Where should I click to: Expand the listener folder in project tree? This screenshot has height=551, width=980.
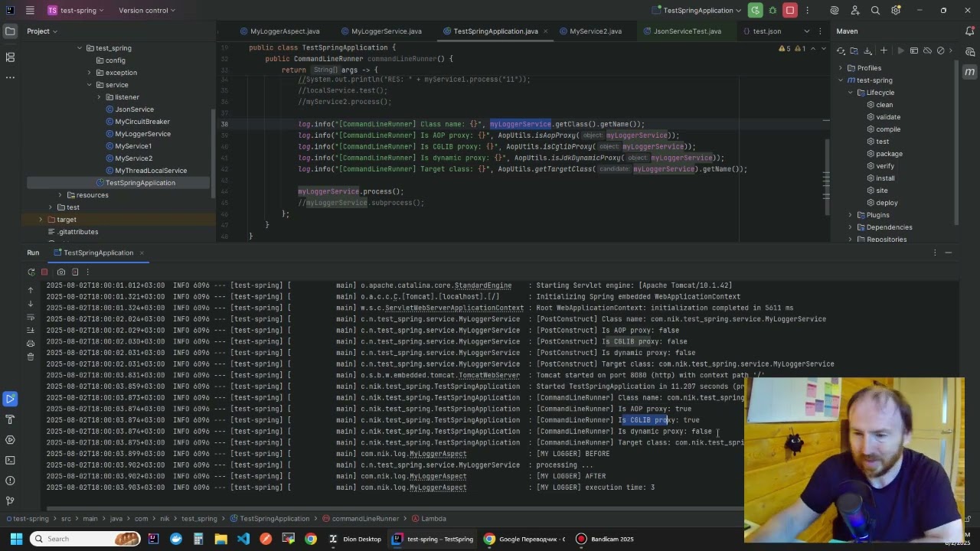(99, 97)
